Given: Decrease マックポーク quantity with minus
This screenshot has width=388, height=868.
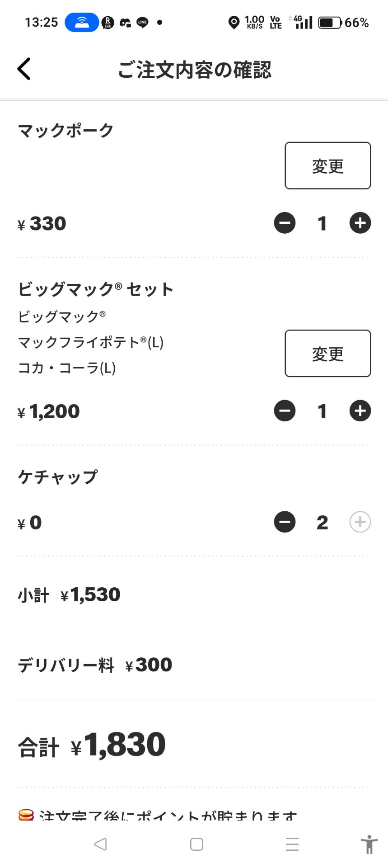Looking at the screenshot, I should pyautogui.click(x=285, y=223).
